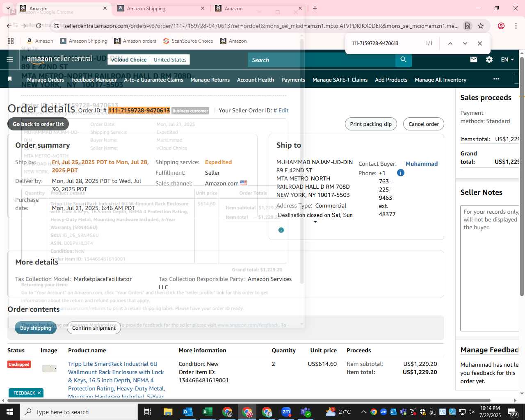
Task: Open the Windows Start menu
Action: click(10, 412)
